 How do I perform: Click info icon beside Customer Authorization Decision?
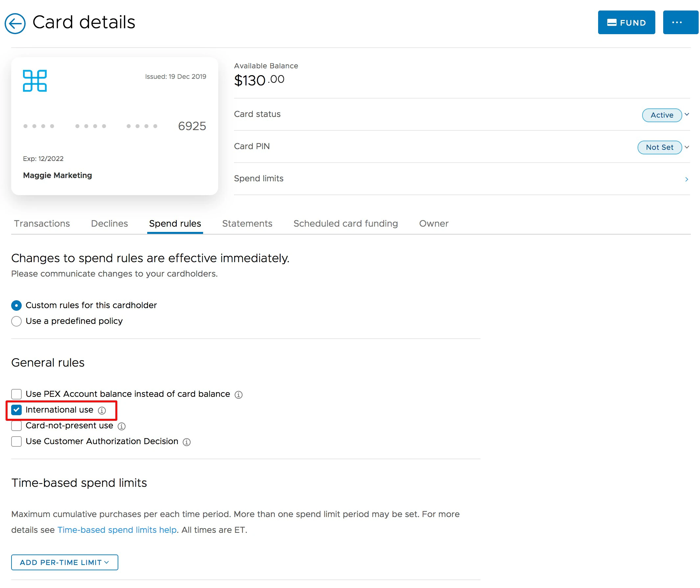(x=187, y=443)
